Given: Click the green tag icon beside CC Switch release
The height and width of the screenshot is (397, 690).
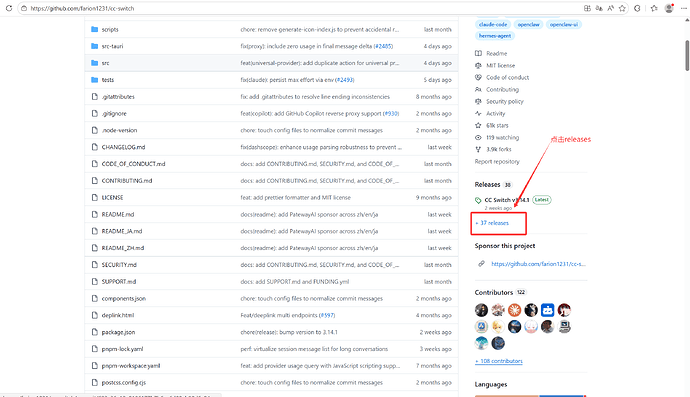Looking at the screenshot, I should (478, 200).
